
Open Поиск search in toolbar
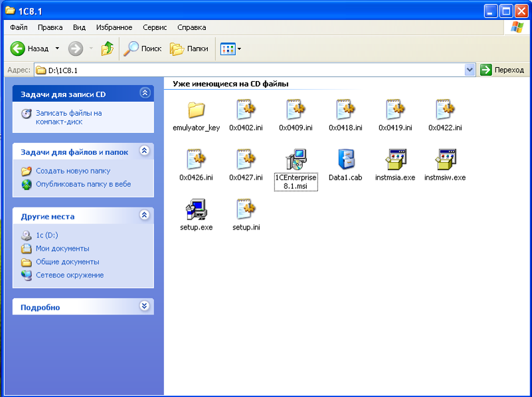pyautogui.click(x=142, y=49)
